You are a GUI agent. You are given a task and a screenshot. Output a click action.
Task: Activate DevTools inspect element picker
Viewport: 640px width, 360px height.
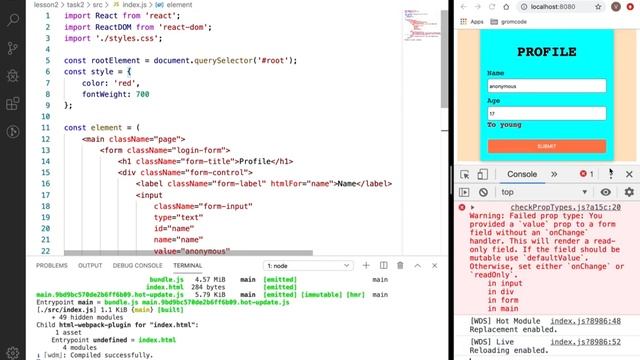[x=464, y=174]
